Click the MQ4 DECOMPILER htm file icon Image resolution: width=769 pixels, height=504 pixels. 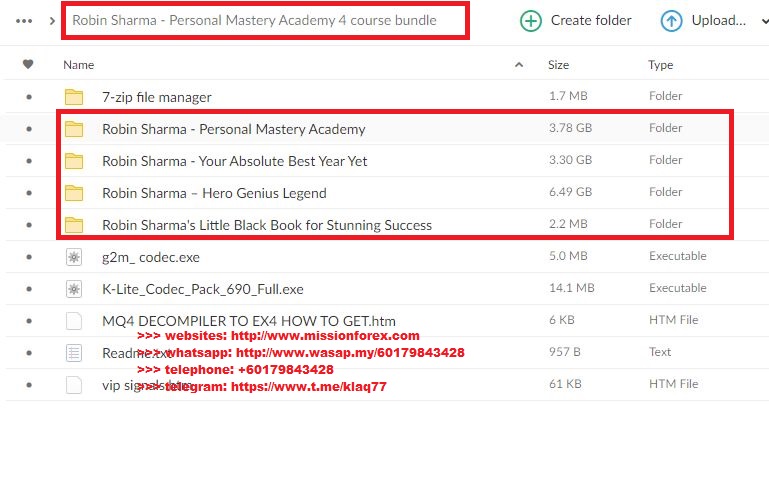[x=74, y=321]
